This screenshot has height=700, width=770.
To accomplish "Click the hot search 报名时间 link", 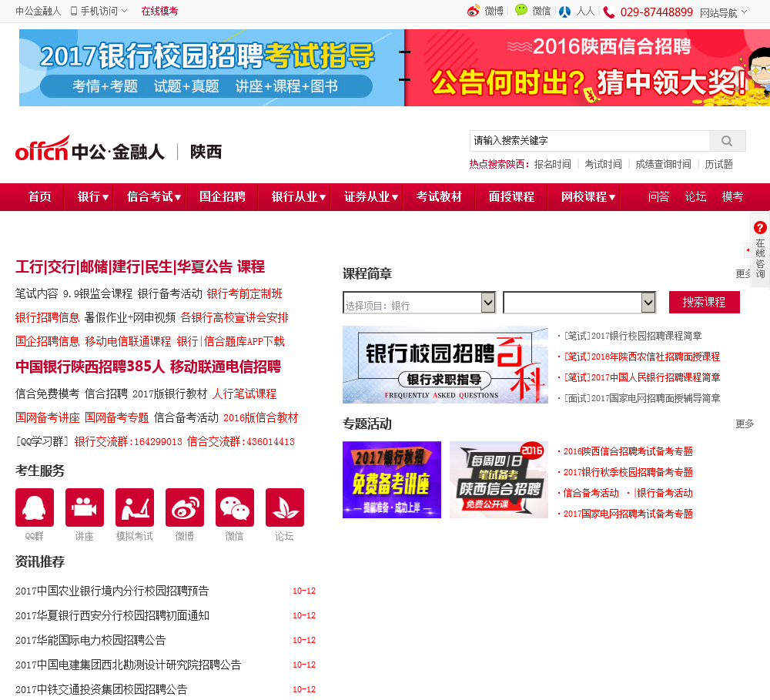I will [x=552, y=164].
